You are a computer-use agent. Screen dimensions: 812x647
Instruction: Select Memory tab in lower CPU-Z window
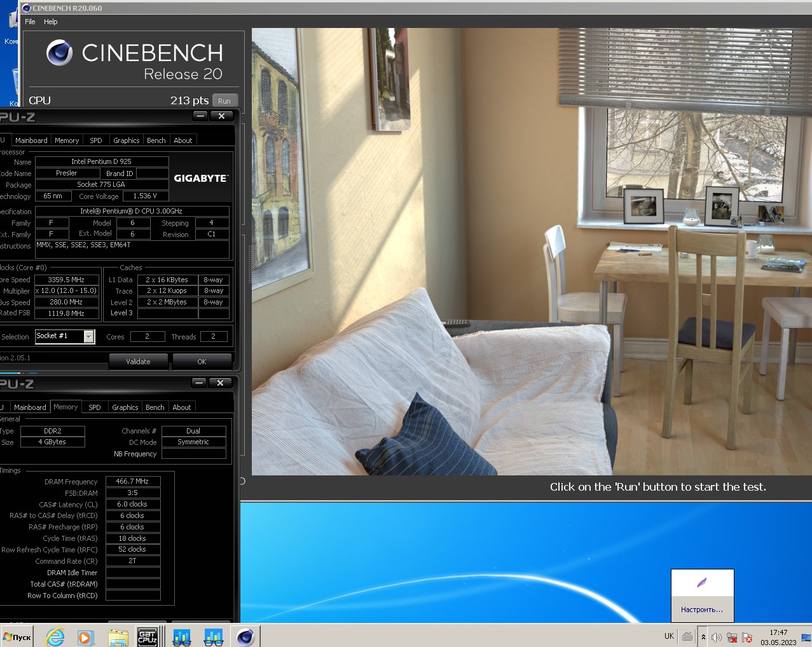[65, 407]
